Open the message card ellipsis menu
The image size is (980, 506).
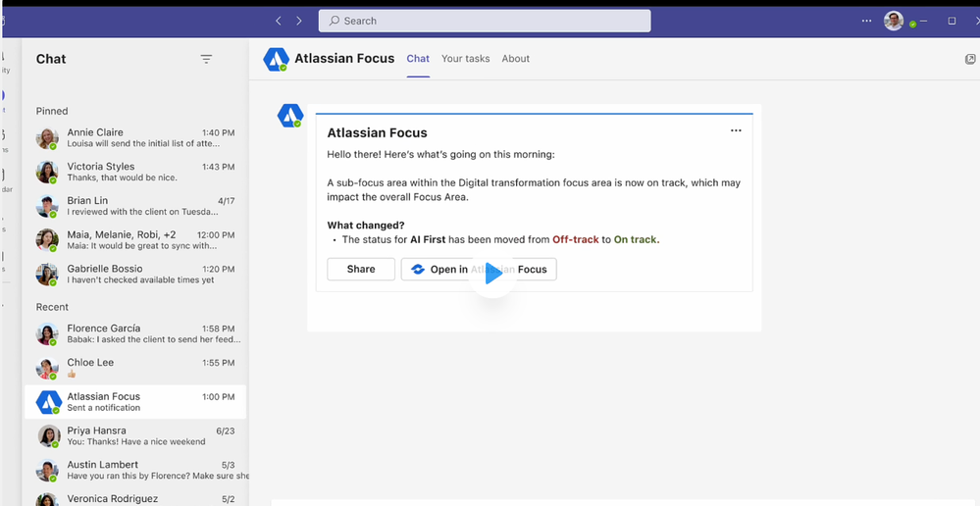(736, 130)
